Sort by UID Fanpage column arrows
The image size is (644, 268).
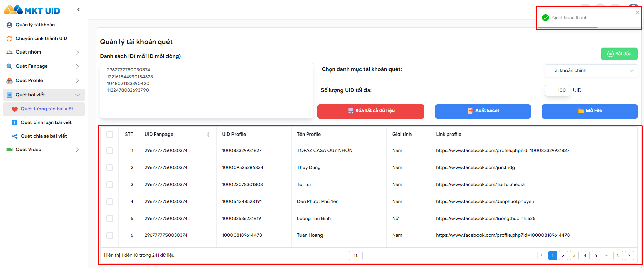pos(208,135)
